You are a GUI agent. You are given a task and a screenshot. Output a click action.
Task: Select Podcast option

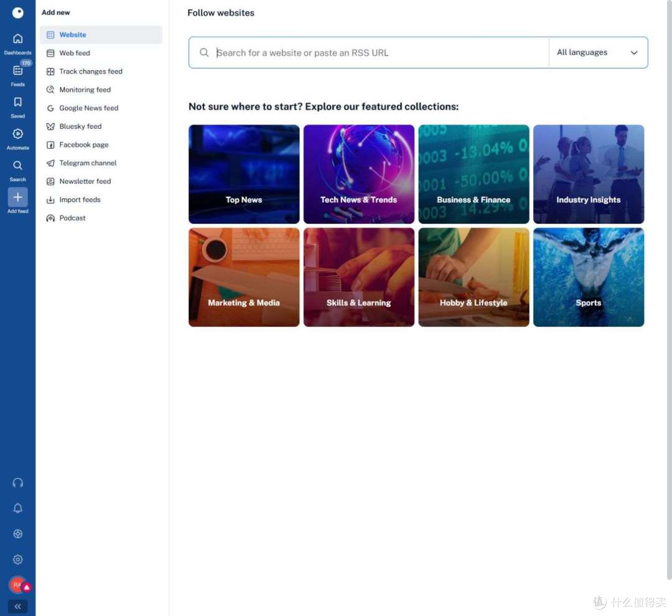(x=101, y=218)
